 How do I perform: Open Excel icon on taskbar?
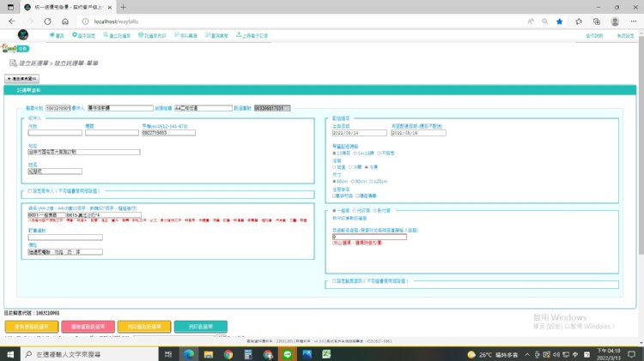326,354
